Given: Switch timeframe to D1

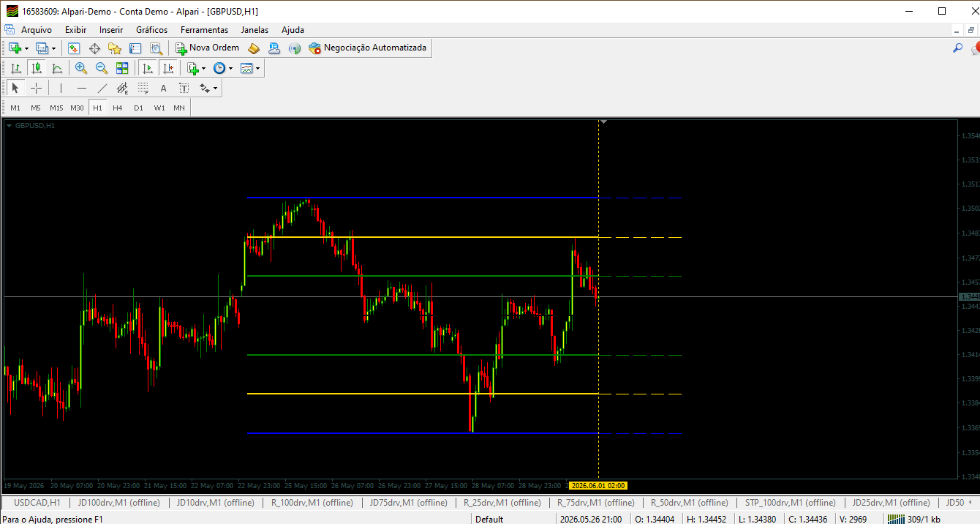Looking at the screenshot, I should coord(138,108).
